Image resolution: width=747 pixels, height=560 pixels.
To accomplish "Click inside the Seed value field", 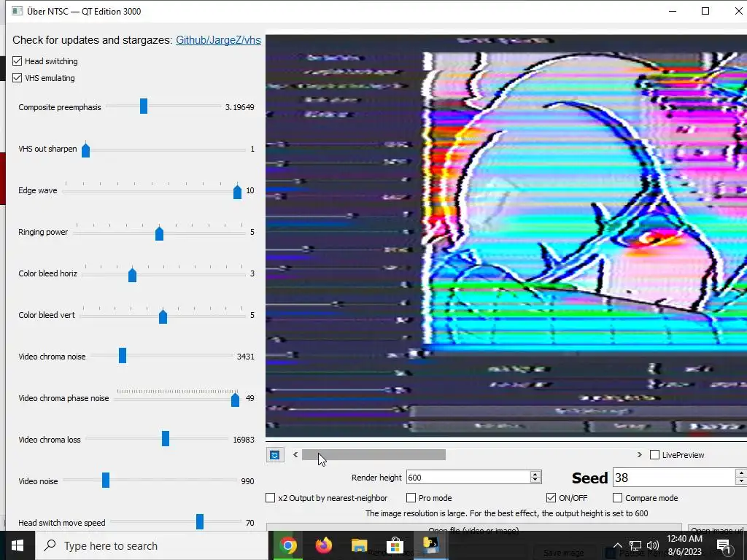I will click(x=673, y=478).
